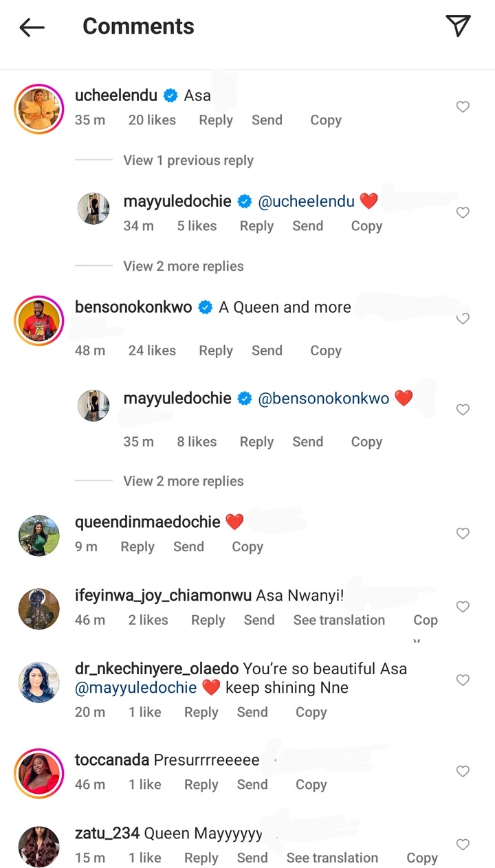Open the direct share paper-plane icon
The height and width of the screenshot is (868, 495).
point(458,26)
